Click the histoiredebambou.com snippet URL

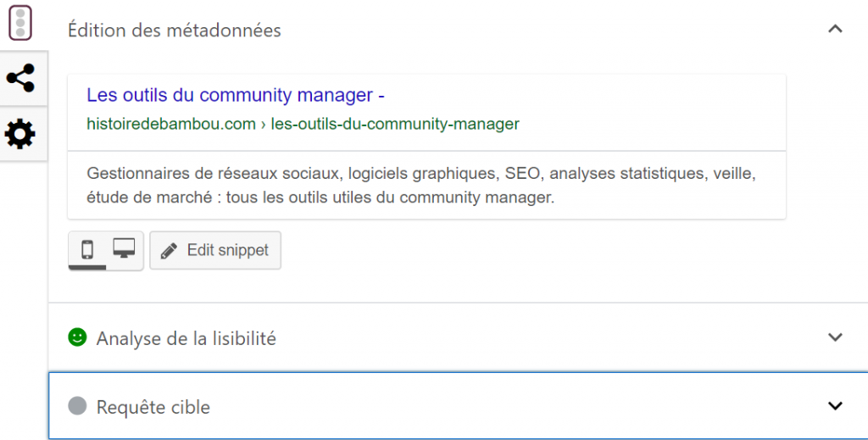click(x=303, y=124)
